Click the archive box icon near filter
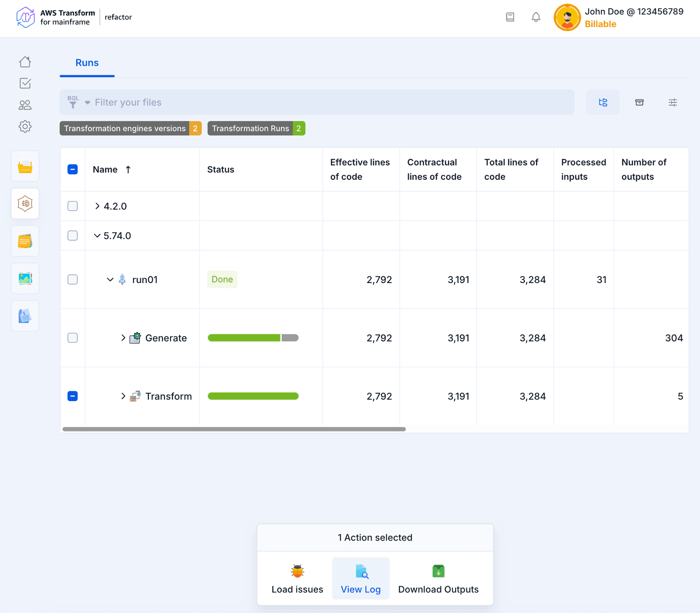Screen dimensions: 700x613 (x=639, y=102)
